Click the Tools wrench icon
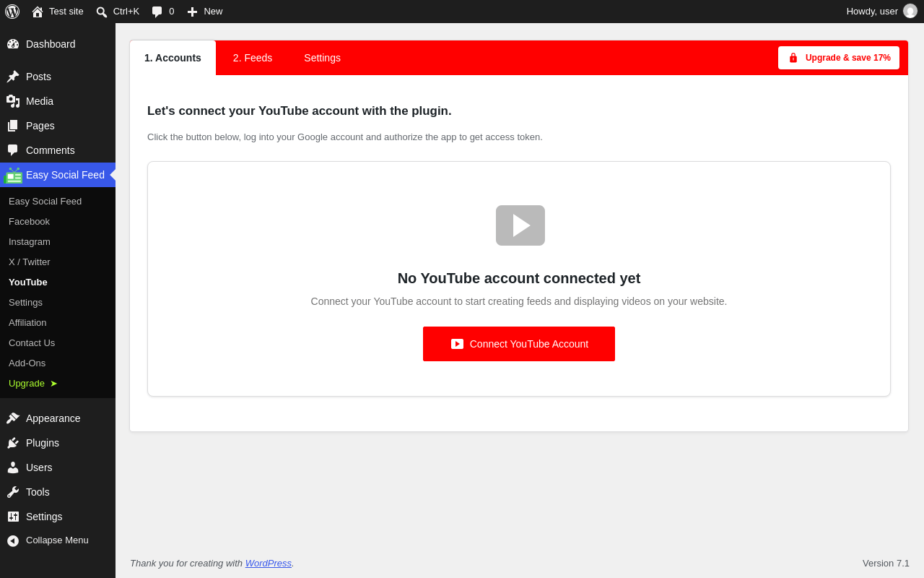 pyautogui.click(x=13, y=492)
